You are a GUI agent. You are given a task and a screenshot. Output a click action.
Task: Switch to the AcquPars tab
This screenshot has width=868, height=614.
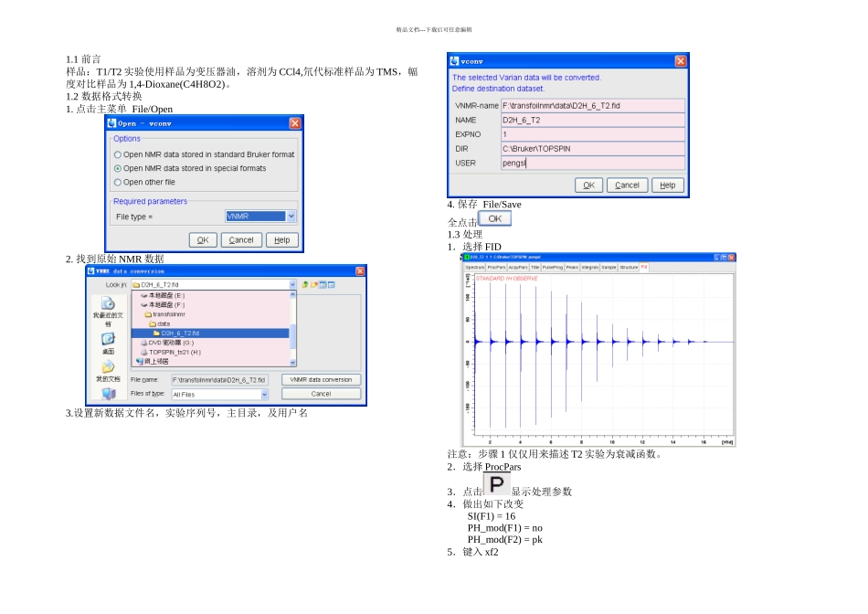tap(518, 267)
